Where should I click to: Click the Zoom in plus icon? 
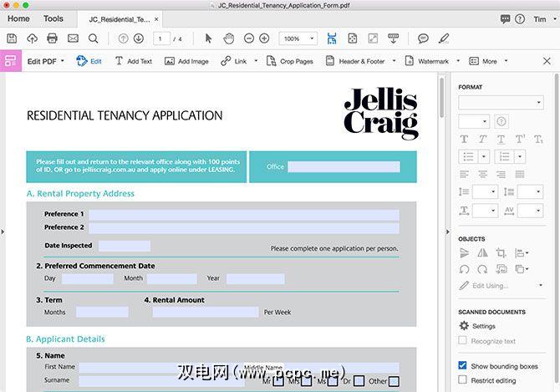[x=264, y=38]
